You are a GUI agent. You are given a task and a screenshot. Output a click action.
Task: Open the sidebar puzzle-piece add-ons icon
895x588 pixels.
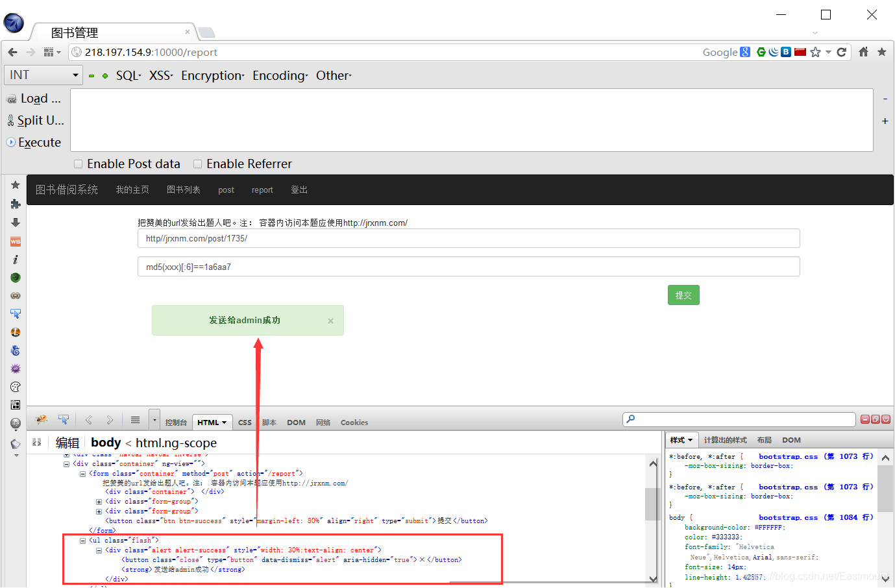(x=16, y=204)
